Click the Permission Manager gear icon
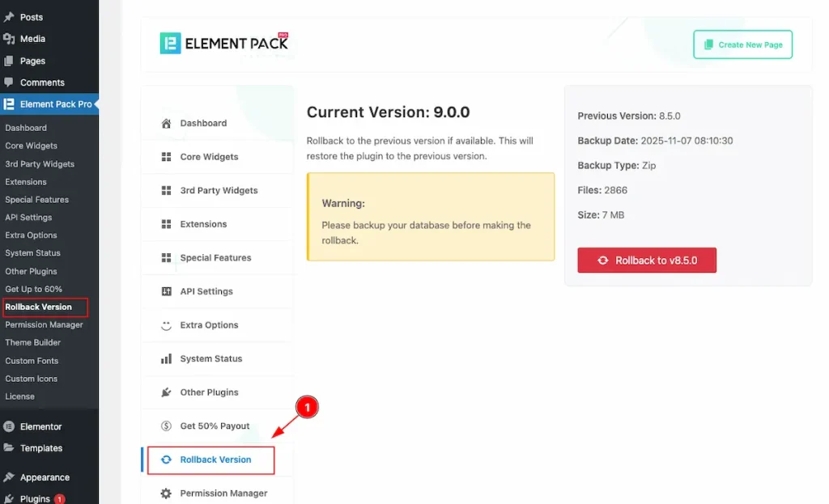829x504 pixels. (x=166, y=493)
